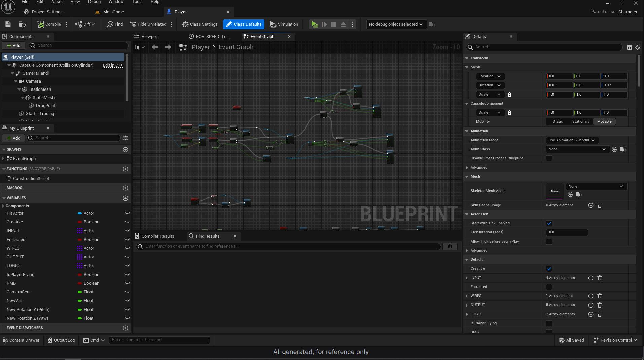Click the Find Results binoculars button
Screen dimensions: 644x360
tap(450, 247)
